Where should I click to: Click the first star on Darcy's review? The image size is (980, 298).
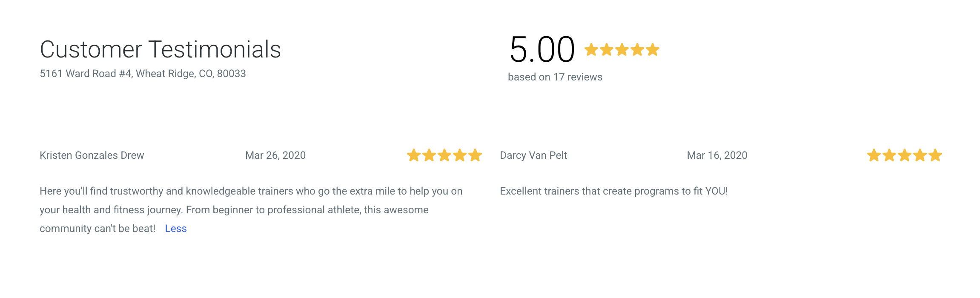coord(875,155)
